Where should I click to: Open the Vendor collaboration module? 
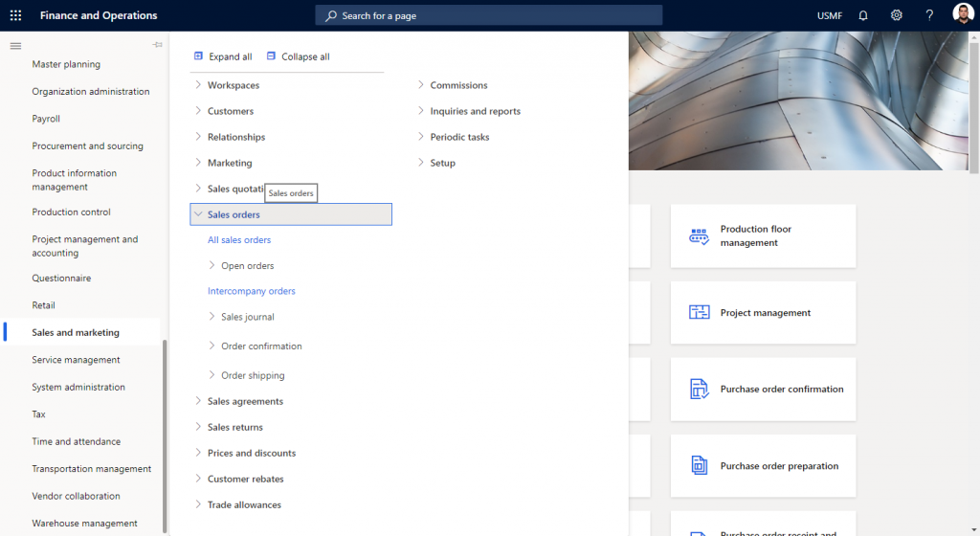click(77, 496)
